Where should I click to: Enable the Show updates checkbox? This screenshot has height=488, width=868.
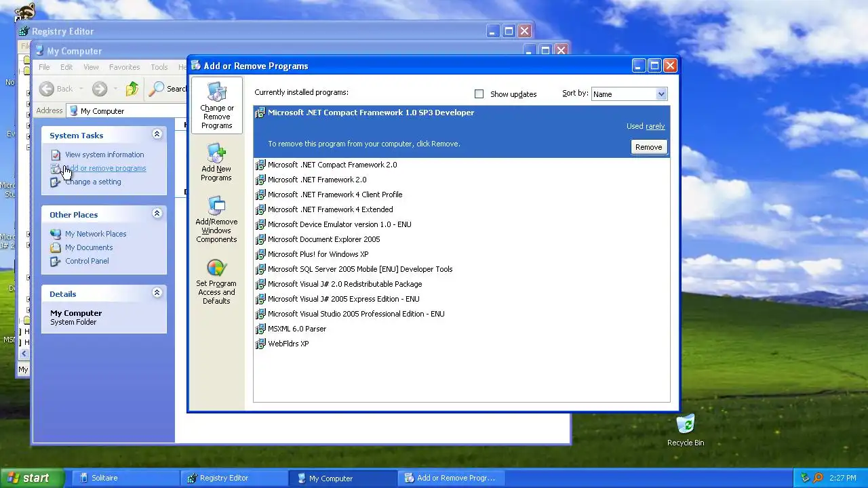pos(479,94)
